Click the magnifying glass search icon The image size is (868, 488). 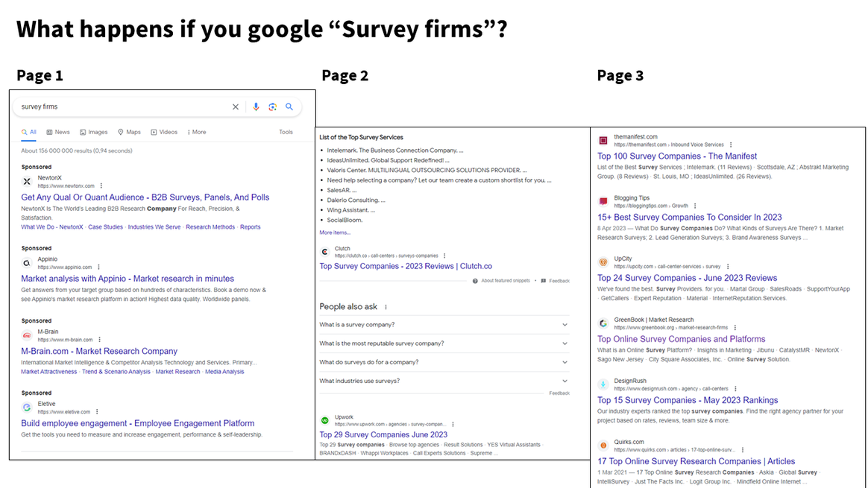coord(289,107)
